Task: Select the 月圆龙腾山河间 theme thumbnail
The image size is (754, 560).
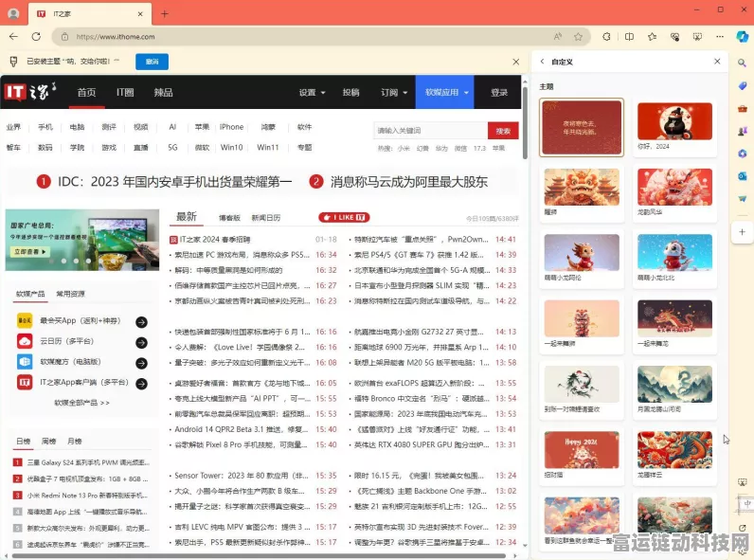Action: 674,385
